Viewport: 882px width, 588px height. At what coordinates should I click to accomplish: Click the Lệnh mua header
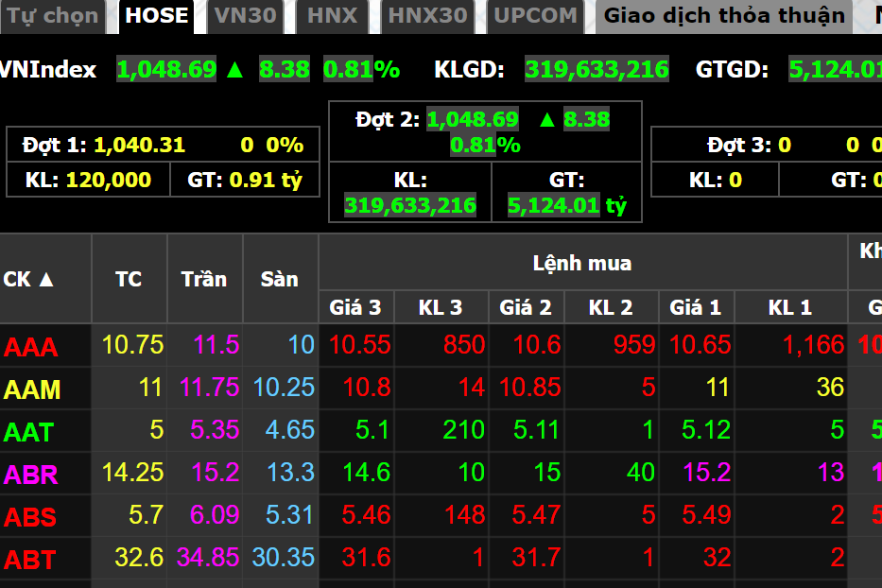(582, 263)
